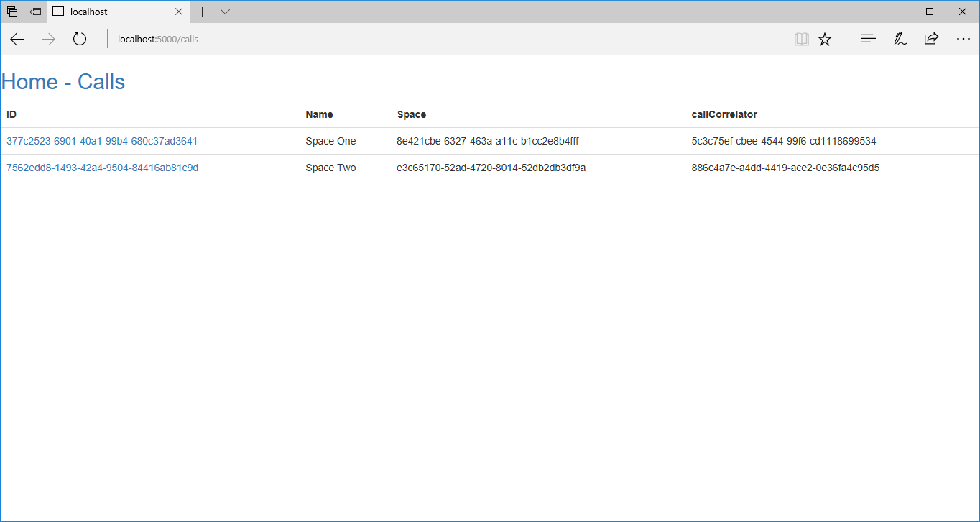Refresh the current page
The height and width of the screenshot is (522, 980).
[80, 40]
